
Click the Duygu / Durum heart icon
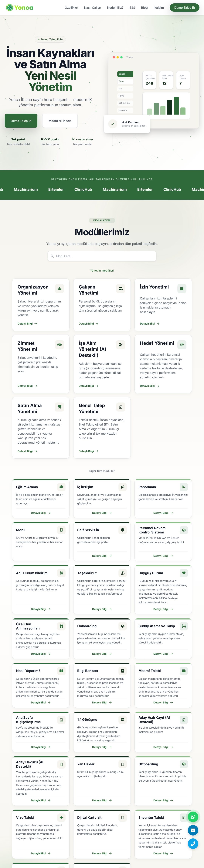click(x=184, y=573)
